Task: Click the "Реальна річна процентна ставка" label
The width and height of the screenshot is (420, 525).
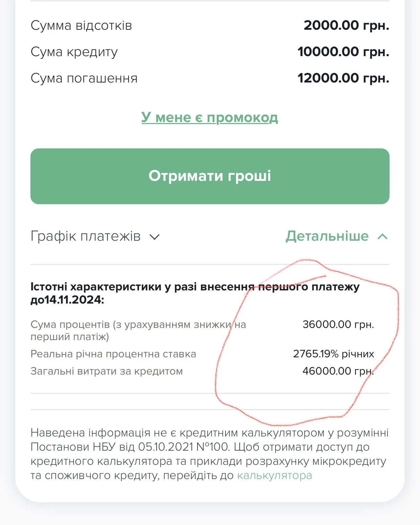Action: 113,354
